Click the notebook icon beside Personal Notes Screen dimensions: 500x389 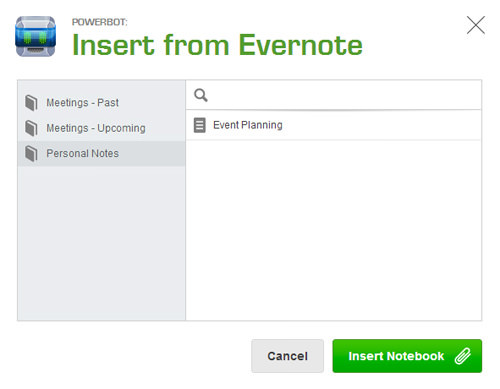point(31,153)
